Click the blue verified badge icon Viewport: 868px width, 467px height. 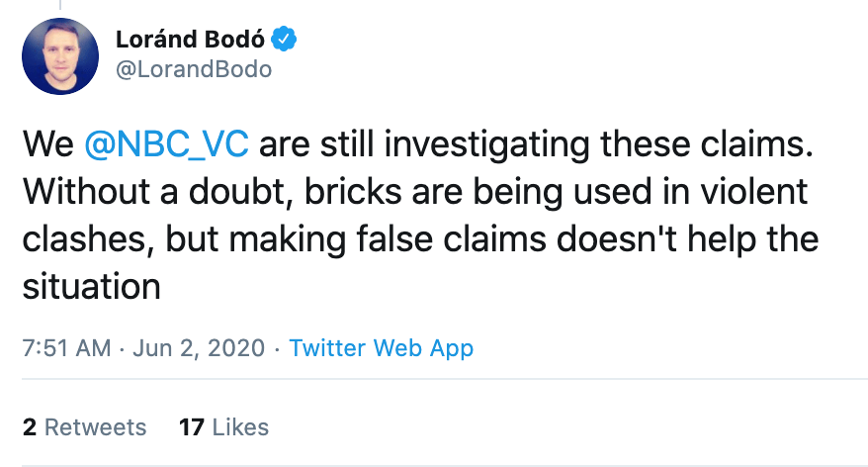point(286,40)
